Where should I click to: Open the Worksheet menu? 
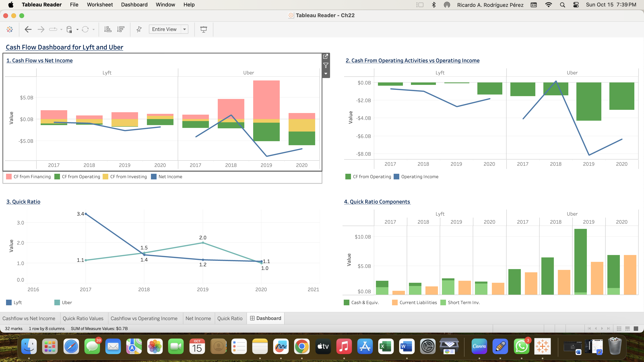point(99,4)
